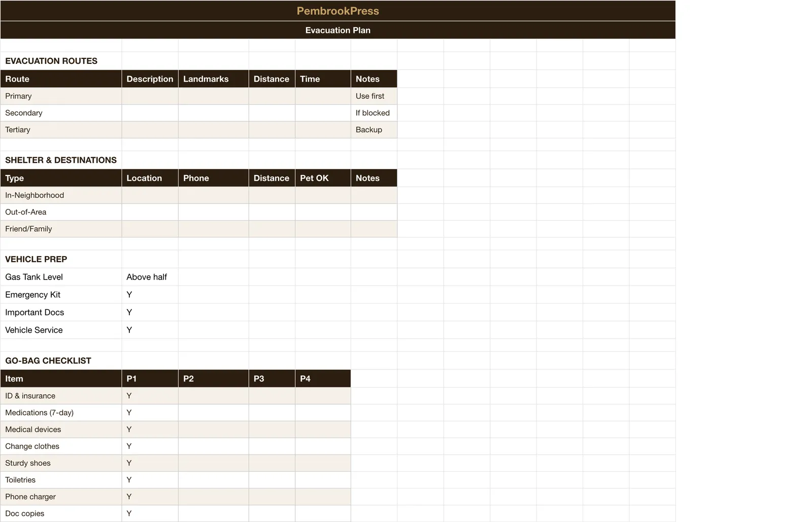The width and height of the screenshot is (812, 522).
Task: Click the SHELTER & DESTINATIONS heading
Action: tap(61, 160)
